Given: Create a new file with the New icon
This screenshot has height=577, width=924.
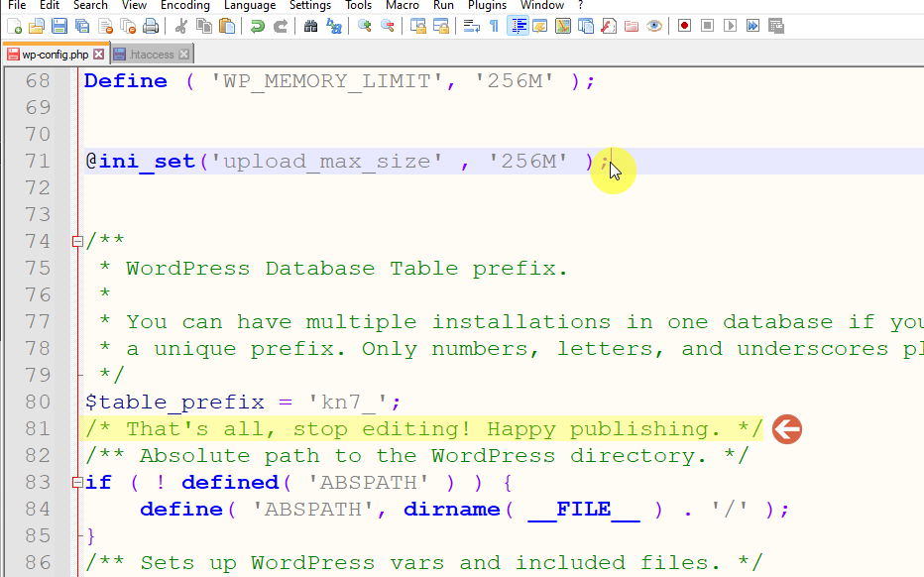Looking at the screenshot, I should click(14, 26).
